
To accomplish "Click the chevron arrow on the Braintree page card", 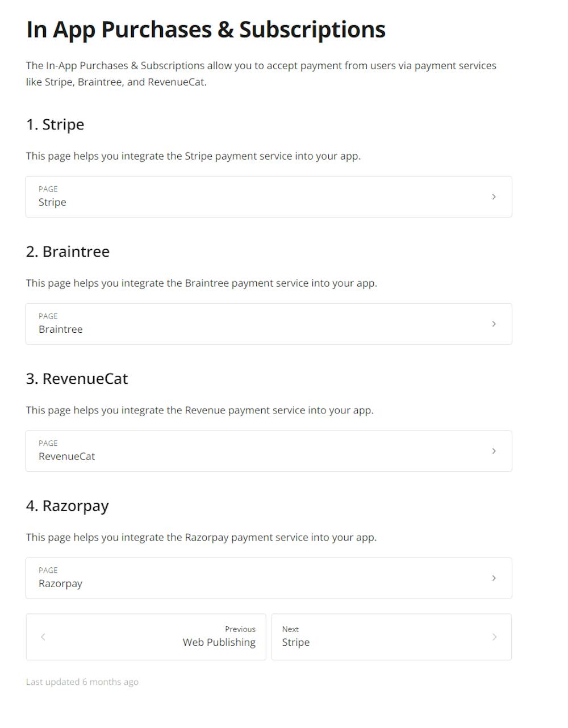I will pyautogui.click(x=494, y=324).
